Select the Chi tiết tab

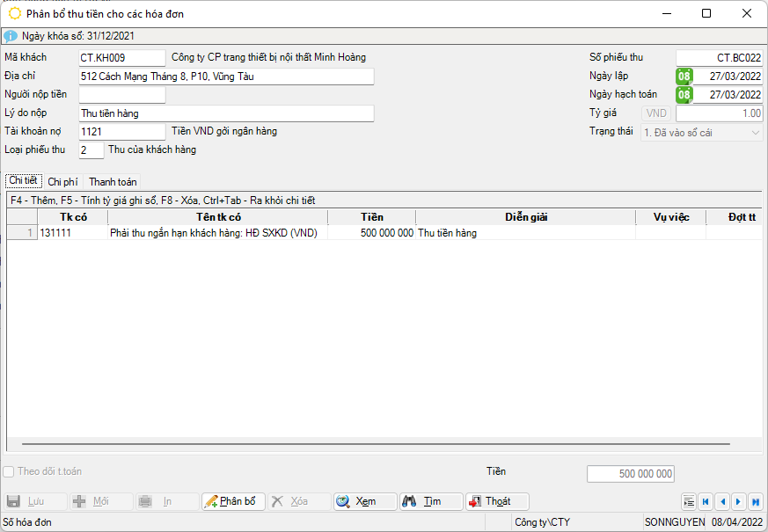click(x=23, y=181)
